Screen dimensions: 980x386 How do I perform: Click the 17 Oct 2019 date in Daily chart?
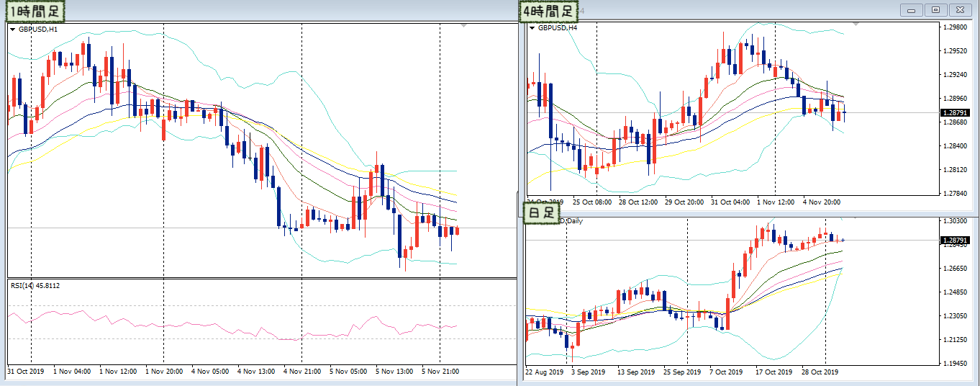(775, 372)
